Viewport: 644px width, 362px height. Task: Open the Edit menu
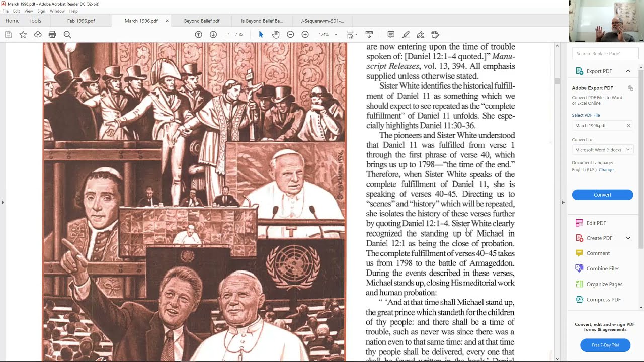pyautogui.click(x=17, y=11)
